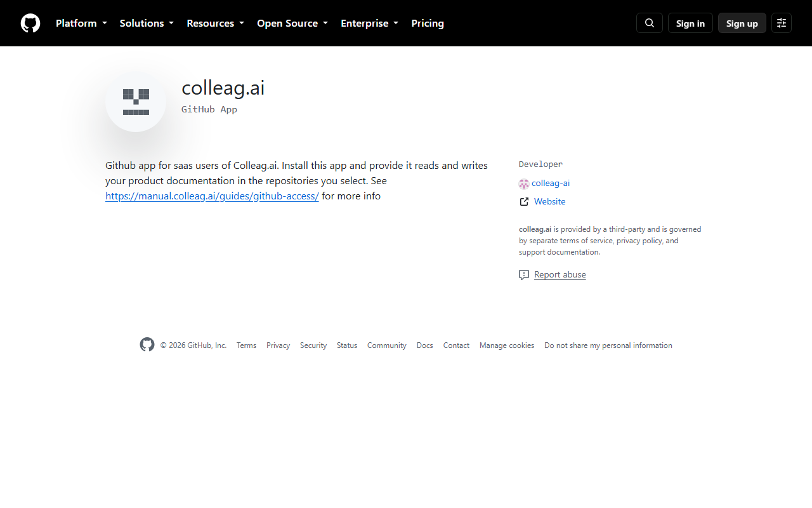Open the Terms footer link

click(x=246, y=345)
